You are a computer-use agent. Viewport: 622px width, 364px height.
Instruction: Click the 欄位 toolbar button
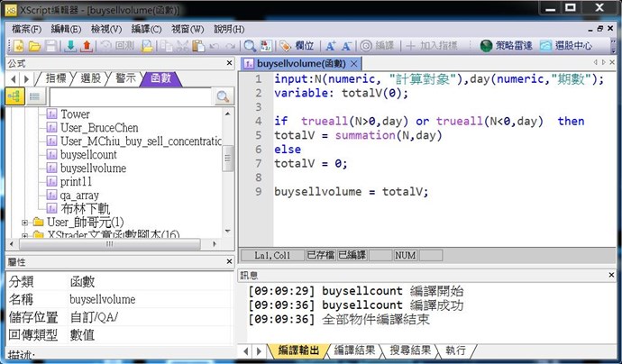[297, 46]
